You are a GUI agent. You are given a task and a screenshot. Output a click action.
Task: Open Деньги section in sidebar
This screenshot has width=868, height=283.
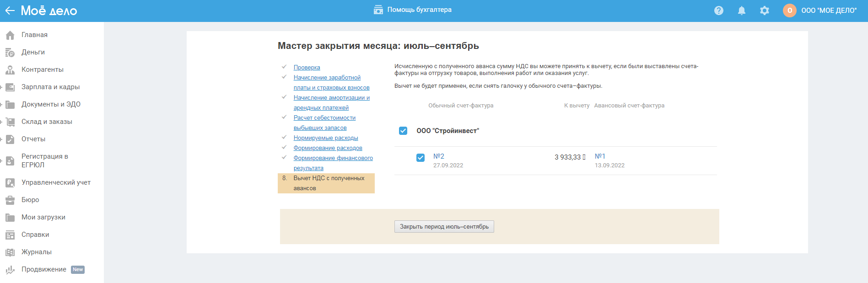click(33, 52)
